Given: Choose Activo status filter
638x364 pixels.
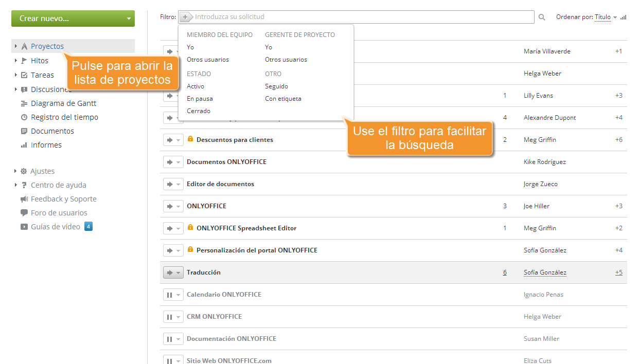Looking at the screenshot, I should pos(196,86).
